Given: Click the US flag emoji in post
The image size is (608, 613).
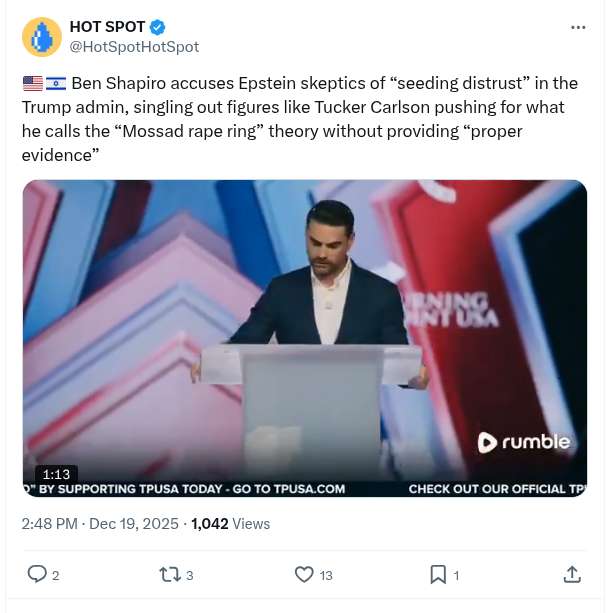Looking at the screenshot, I should pos(32,83).
